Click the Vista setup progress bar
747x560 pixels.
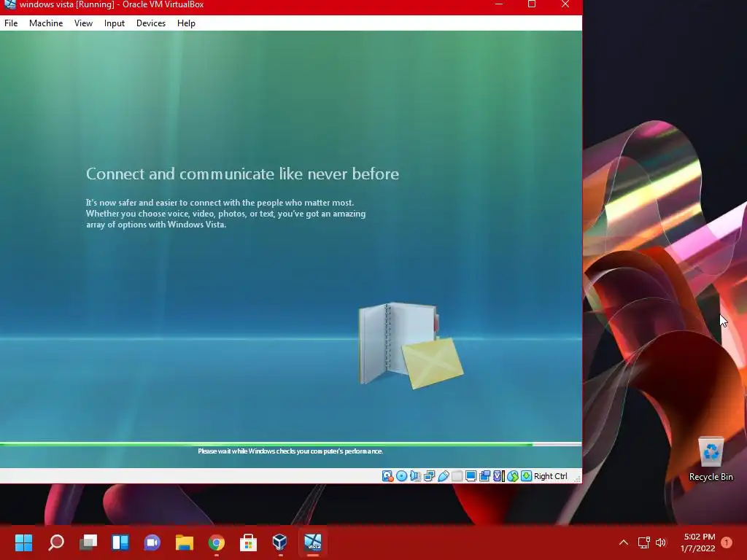click(x=290, y=444)
